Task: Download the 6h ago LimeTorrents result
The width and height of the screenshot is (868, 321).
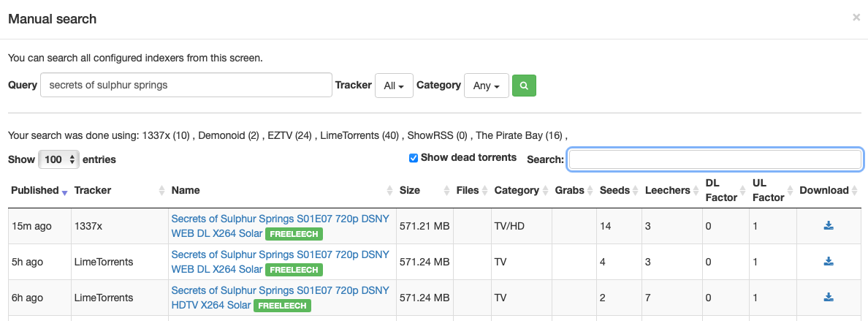Action: pos(829,298)
